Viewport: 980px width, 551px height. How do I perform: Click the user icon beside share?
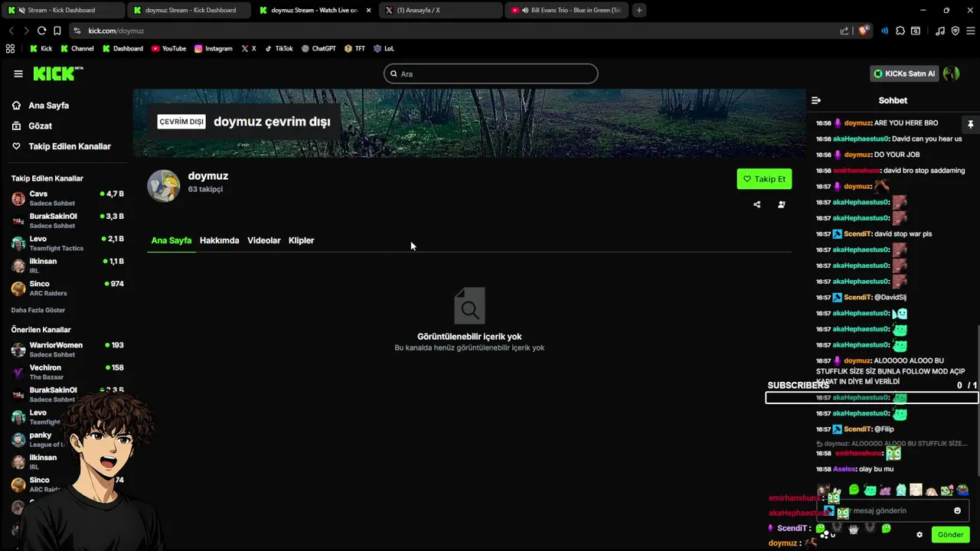[x=782, y=204]
